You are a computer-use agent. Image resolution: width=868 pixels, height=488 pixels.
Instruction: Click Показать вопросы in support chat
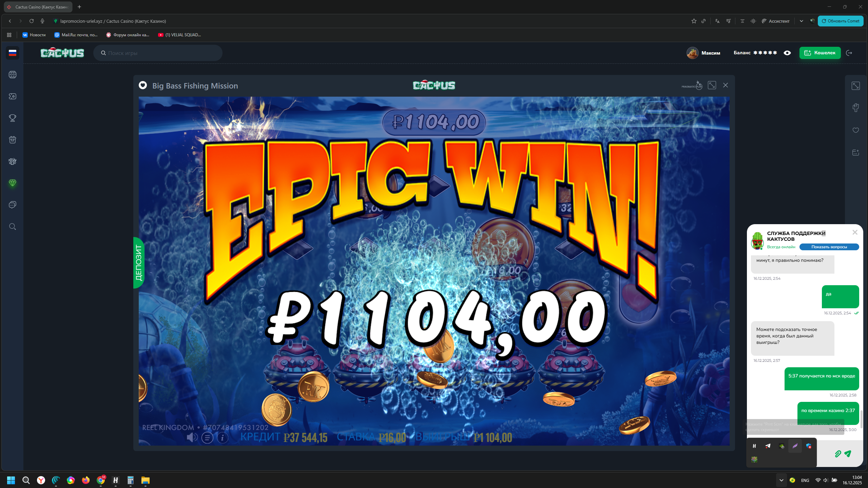(x=829, y=247)
